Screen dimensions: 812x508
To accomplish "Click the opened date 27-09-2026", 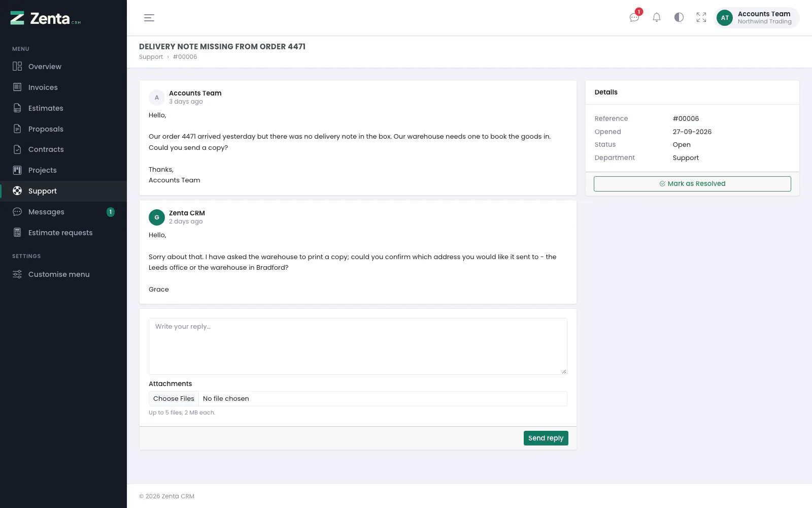I will pyautogui.click(x=692, y=132).
